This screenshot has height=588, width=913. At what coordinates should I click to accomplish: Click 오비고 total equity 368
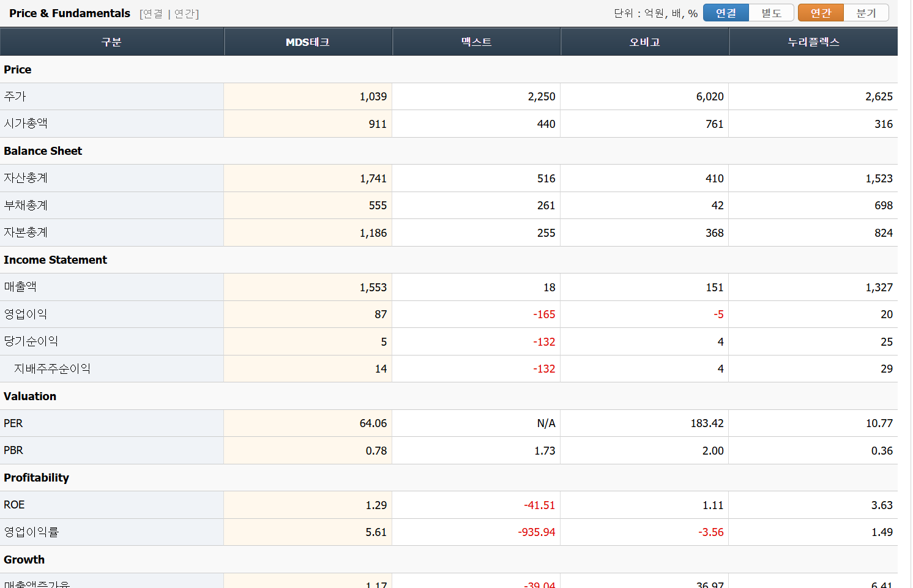point(714,233)
